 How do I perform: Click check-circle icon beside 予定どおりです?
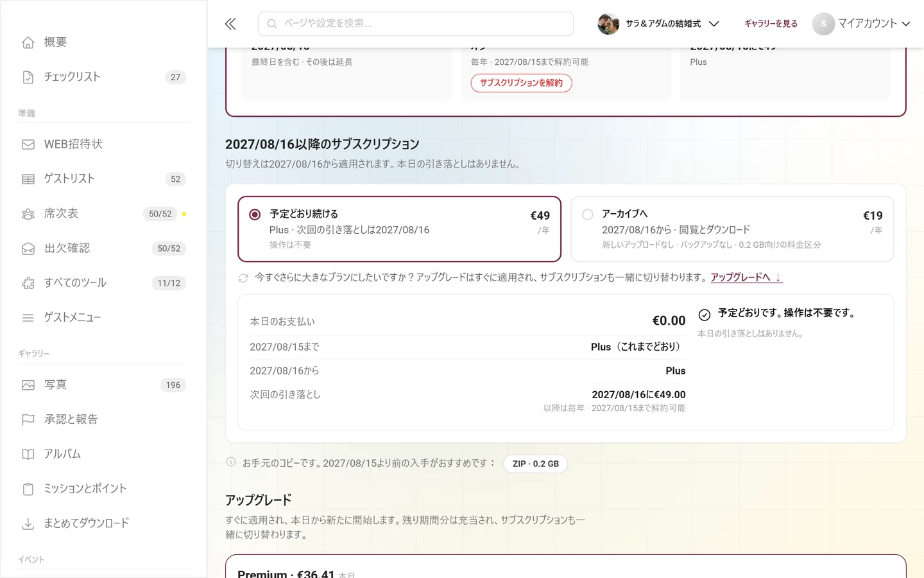(705, 315)
